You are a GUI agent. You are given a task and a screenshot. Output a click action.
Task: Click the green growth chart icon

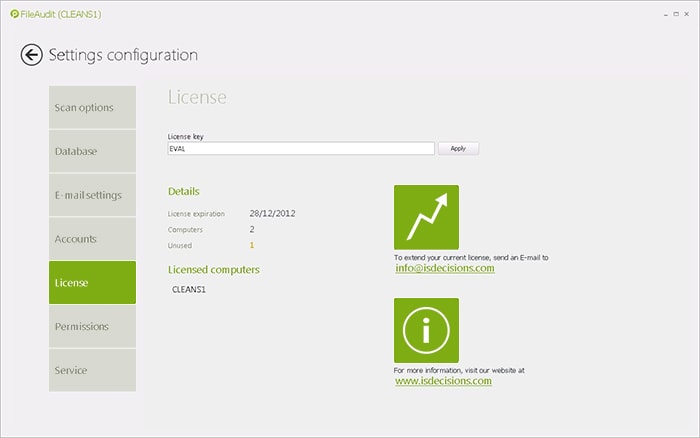click(426, 217)
